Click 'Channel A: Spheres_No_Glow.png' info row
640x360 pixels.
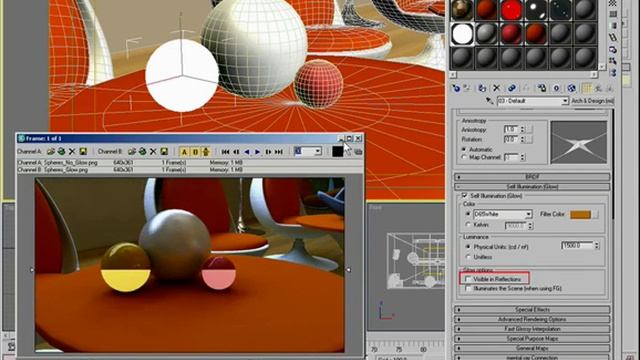pyautogui.click(x=190, y=162)
